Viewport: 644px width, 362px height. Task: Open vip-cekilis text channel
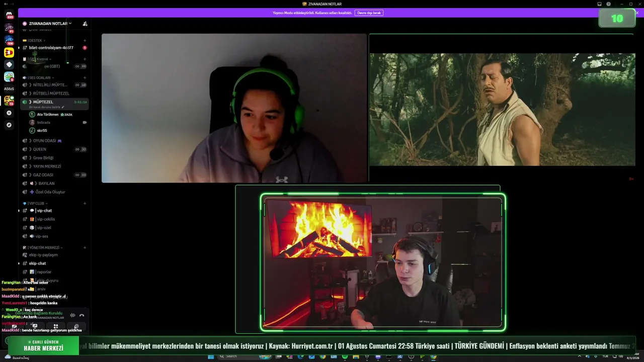(54, 219)
